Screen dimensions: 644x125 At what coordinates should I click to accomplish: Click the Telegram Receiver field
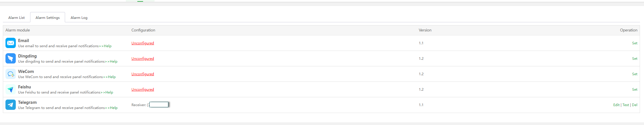pyautogui.click(x=159, y=105)
